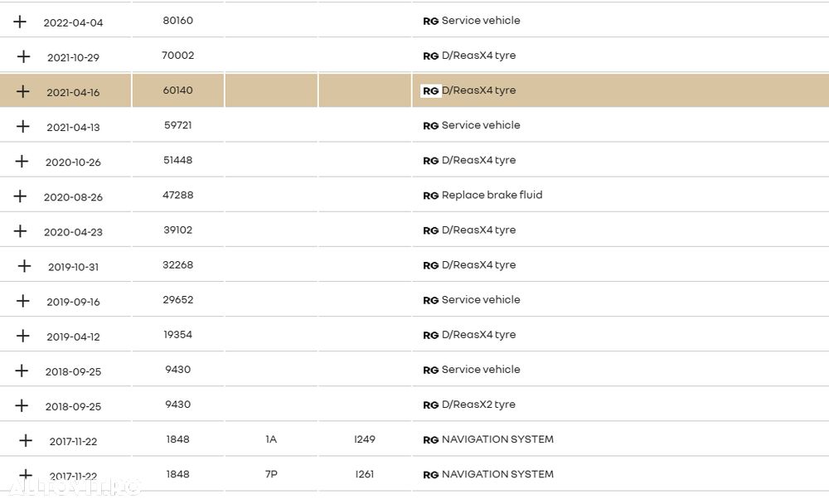Click the RG icon in the 39102 mileage row
Image resolution: width=829 pixels, height=504 pixels.
click(430, 231)
